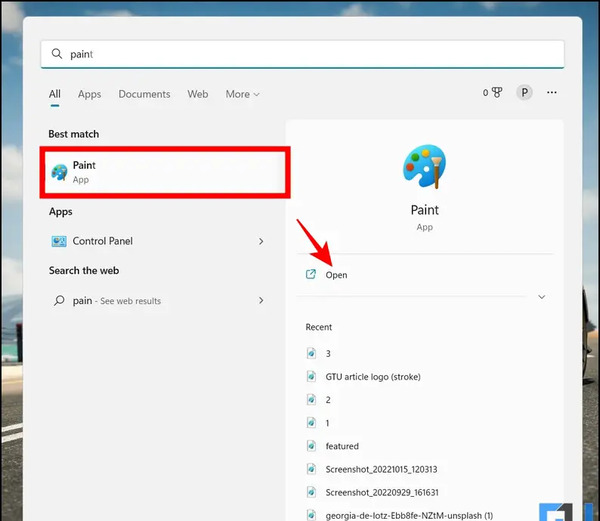The height and width of the screenshot is (521, 600).
Task: Click the Control Panel icon
Action: [59, 241]
